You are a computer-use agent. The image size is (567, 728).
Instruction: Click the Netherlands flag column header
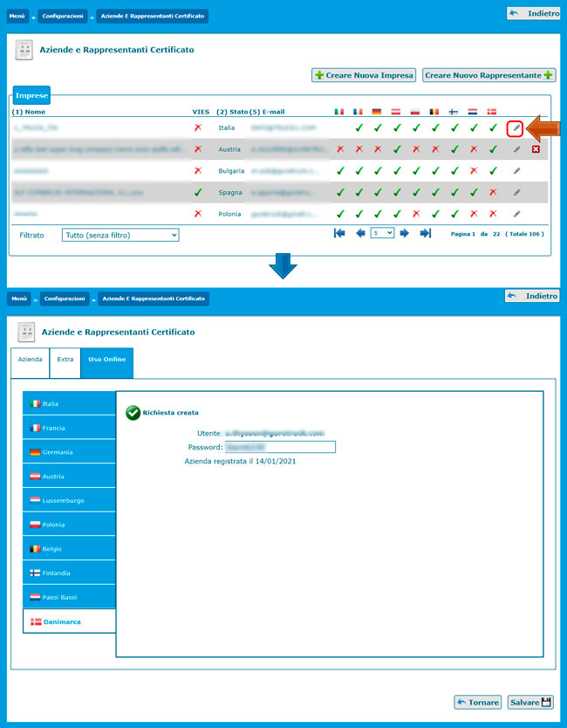point(472,112)
